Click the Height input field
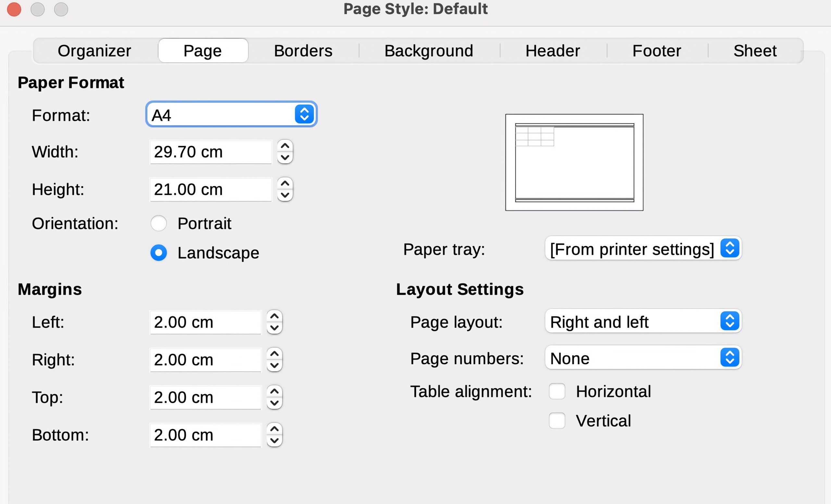Image resolution: width=831 pixels, height=504 pixels. [x=210, y=190]
